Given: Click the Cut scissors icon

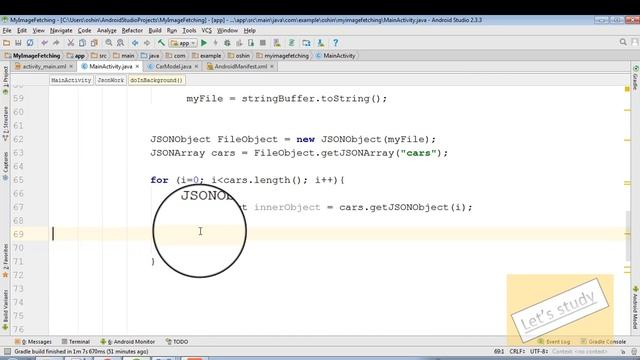Looking at the screenshot, I should [x=71, y=43].
